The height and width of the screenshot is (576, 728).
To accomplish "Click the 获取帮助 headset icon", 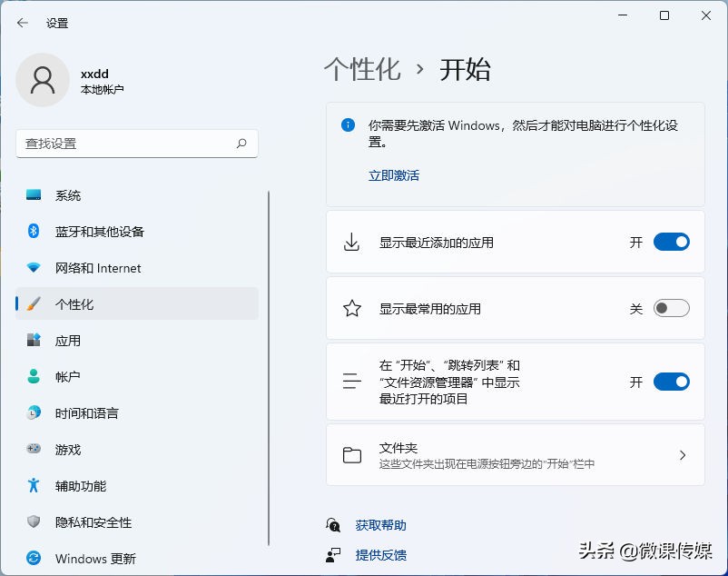I will tap(333, 525).
